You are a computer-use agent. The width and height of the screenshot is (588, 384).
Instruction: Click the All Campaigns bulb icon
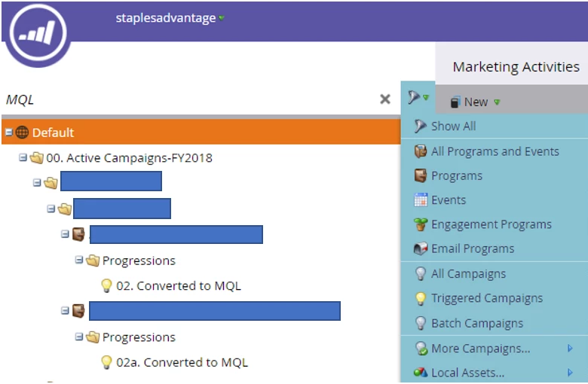[421, 274]
